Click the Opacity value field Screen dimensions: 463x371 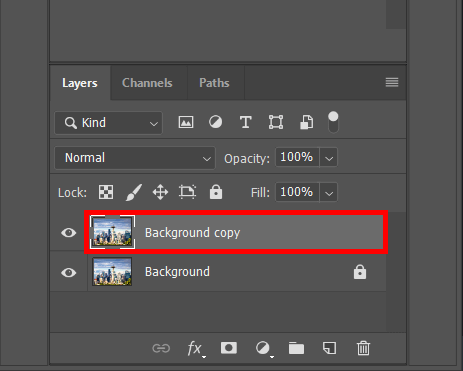point(297,157)
